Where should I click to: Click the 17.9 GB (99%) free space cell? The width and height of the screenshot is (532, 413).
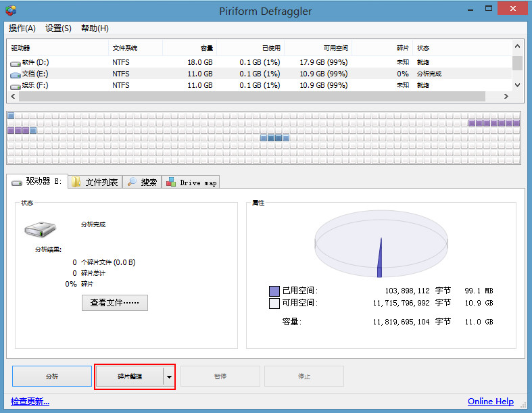(323, 62)
